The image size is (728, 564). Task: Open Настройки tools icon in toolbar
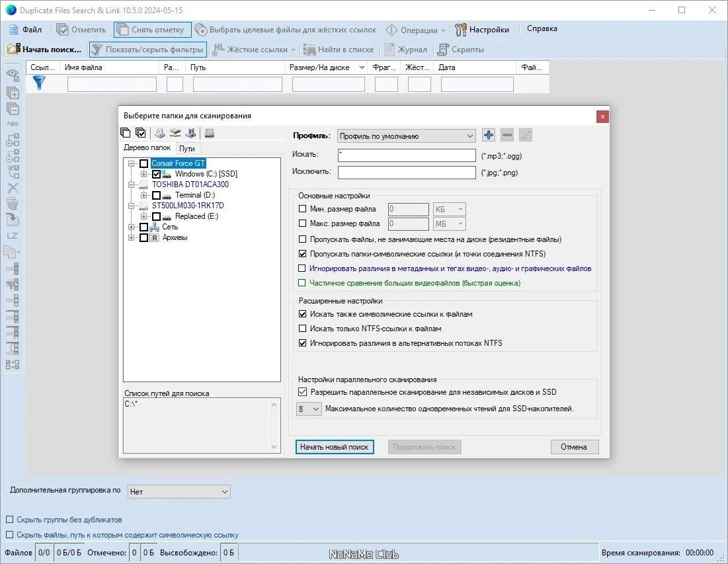pyautogui.click(x=461, y=30)
